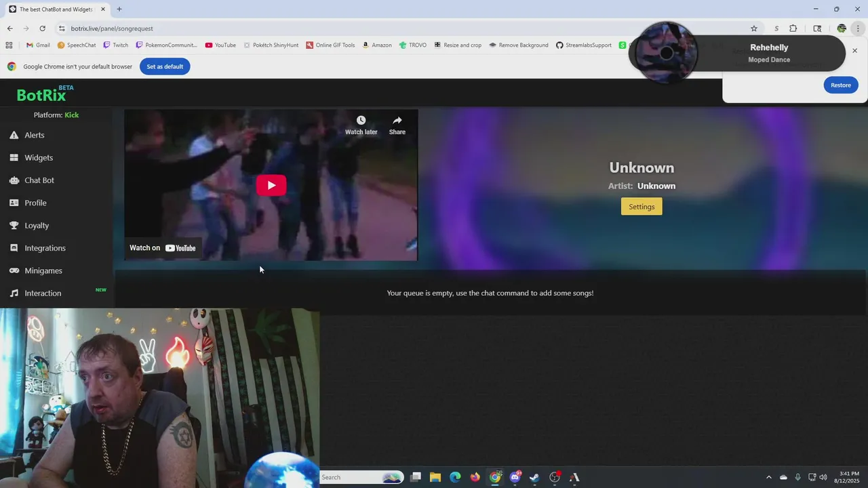
Task: Open Steam from taskbar
Action: tap(535, 477)
